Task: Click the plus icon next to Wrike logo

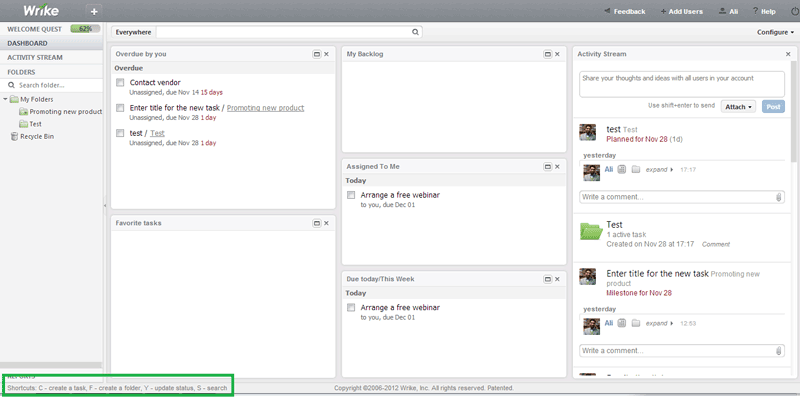Action: (x=93, y=11)
